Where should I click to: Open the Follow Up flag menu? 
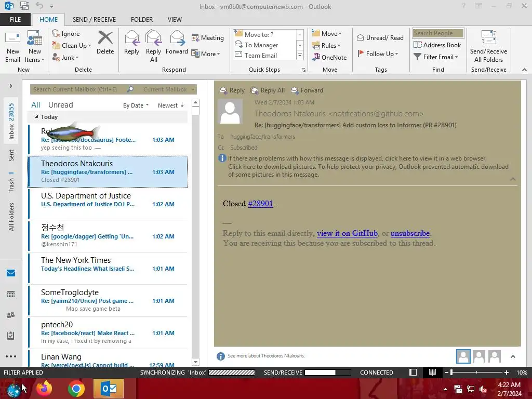378,54
